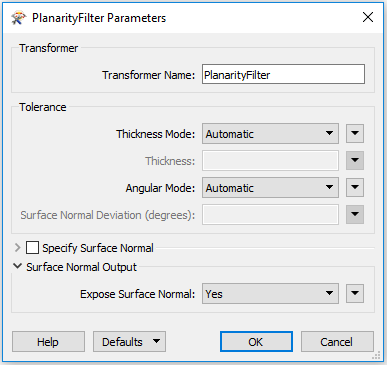This screenshot has height=365, width=387.
Task: Open the Angular Mode options arrow button
Action: (x=355, y=188)
